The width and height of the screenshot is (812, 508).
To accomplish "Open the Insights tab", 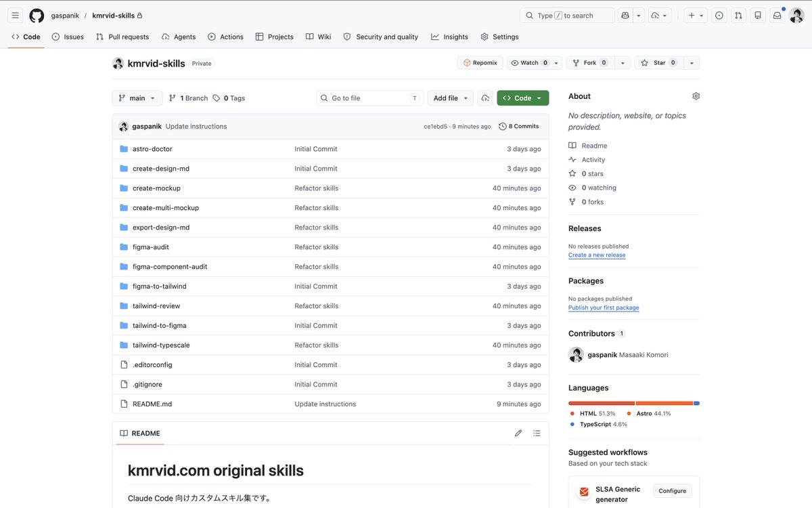I will pos(449,37).
